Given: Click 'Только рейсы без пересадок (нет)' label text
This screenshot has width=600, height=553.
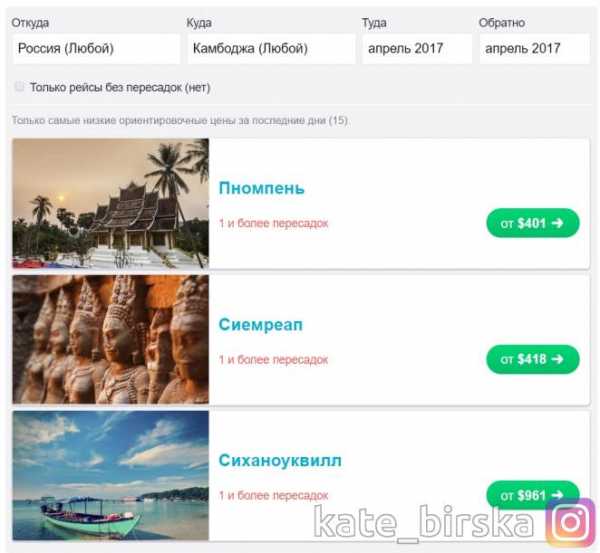Looking at the screenshot, I should pos(120,88).
